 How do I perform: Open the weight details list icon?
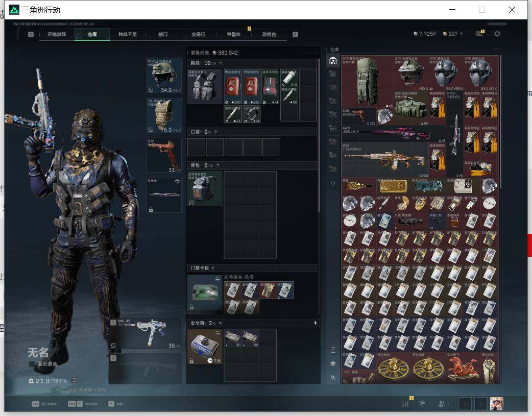tap(74, 380)
